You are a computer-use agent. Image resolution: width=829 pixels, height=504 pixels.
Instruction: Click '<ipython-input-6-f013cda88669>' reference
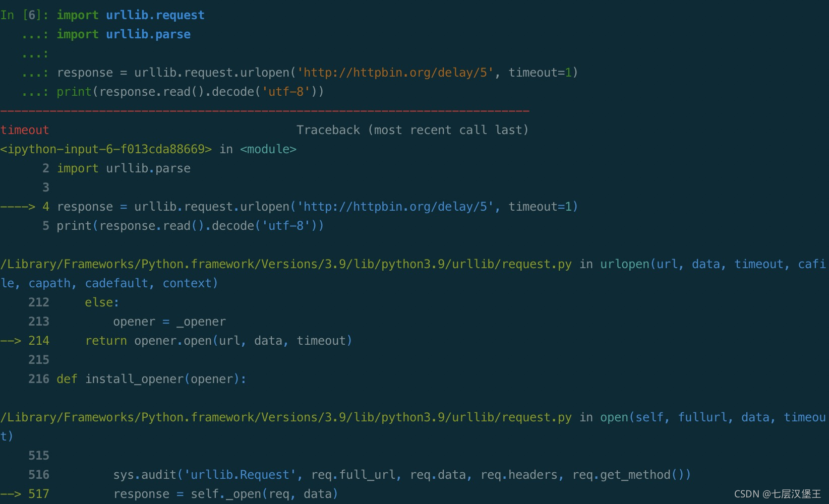[106, 149]
